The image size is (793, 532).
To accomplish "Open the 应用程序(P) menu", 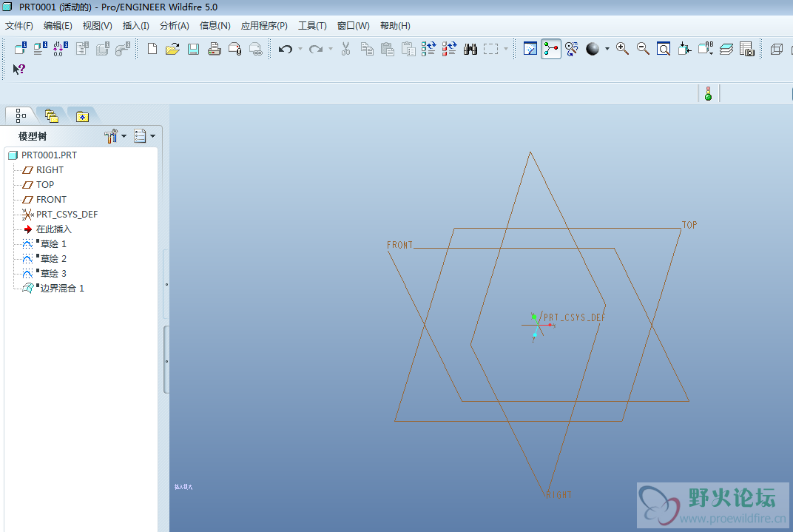I will (x=264, y=26).
